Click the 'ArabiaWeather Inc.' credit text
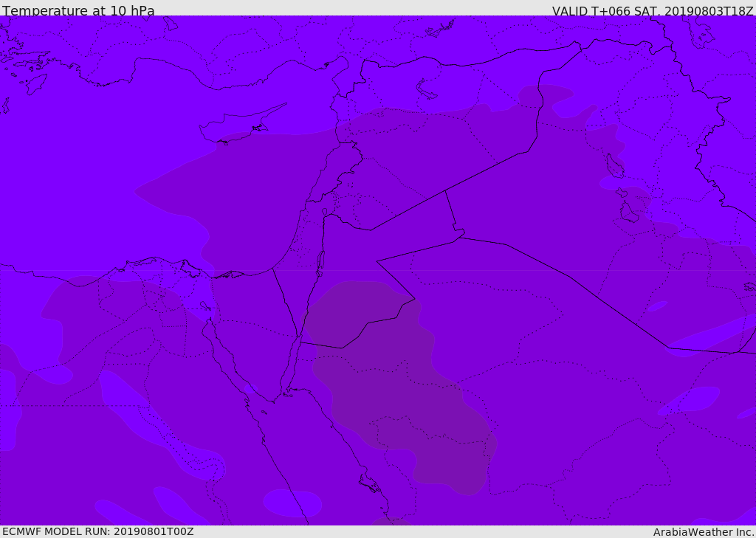This screenshot has width=756, height=538. pyautogui.click(x=704, y=532)
